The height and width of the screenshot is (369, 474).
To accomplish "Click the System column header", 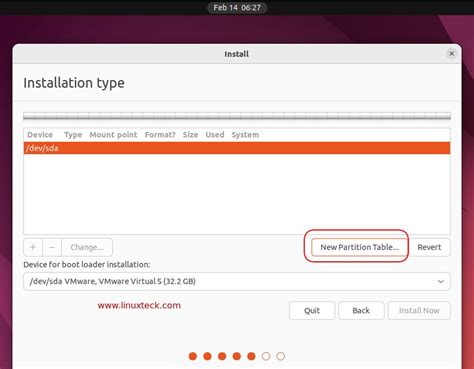I will coord(245,135).
